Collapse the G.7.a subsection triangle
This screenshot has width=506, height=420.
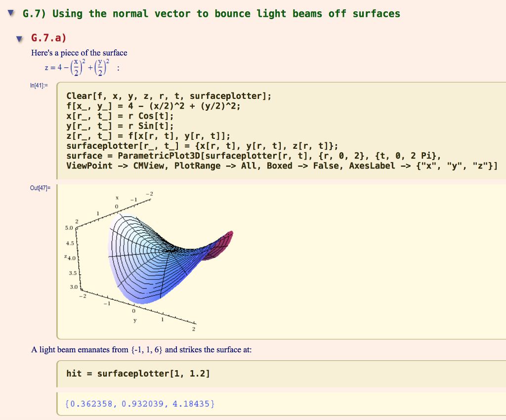[x=19, y=38]
